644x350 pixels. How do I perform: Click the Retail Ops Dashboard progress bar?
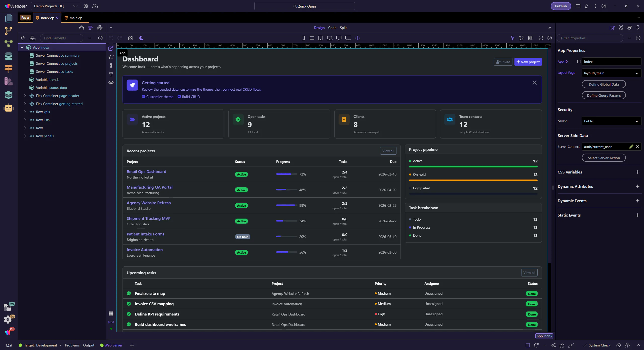(287, 174)
